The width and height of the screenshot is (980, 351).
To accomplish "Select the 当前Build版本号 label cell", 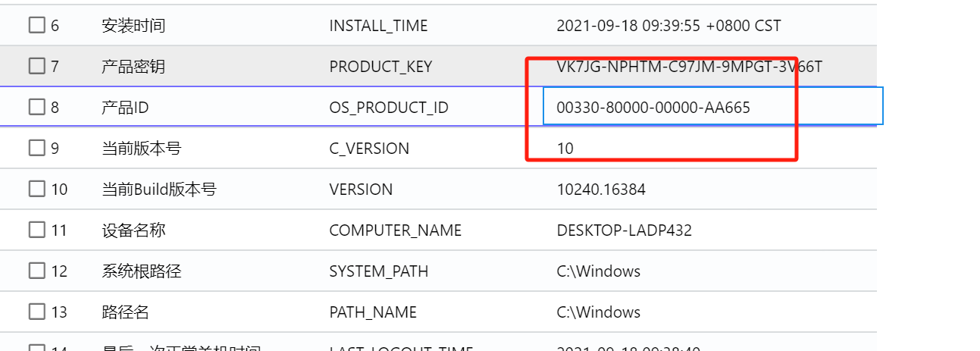I will (159, 190).
